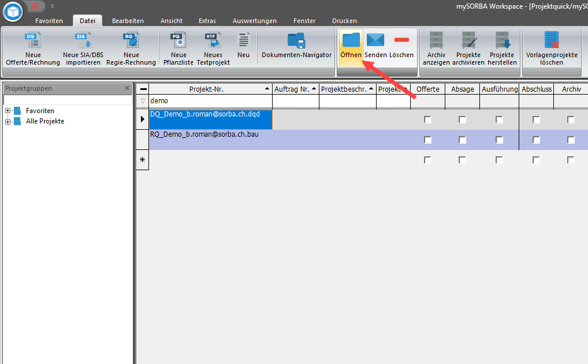Click the Projektgruppen search field

[68, 100]
